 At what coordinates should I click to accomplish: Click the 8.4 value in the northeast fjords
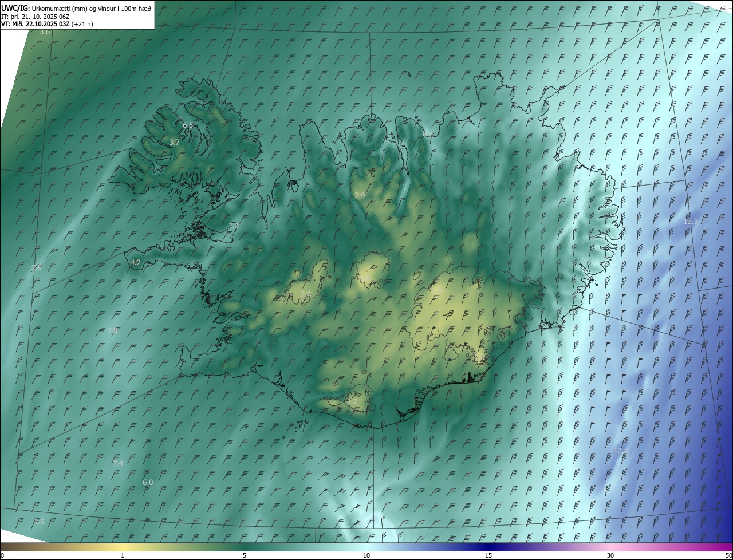[428, 133]
